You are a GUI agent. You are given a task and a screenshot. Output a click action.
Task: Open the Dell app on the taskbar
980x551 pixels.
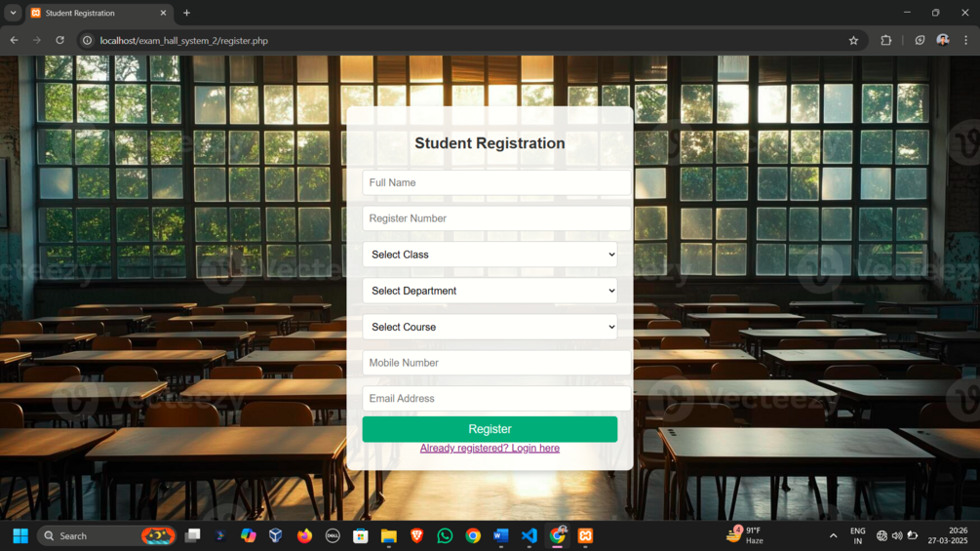333,536
